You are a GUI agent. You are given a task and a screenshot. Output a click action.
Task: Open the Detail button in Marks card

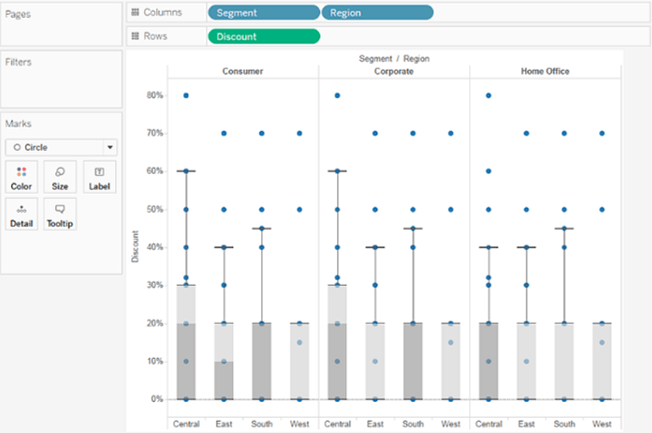(20, 214)
